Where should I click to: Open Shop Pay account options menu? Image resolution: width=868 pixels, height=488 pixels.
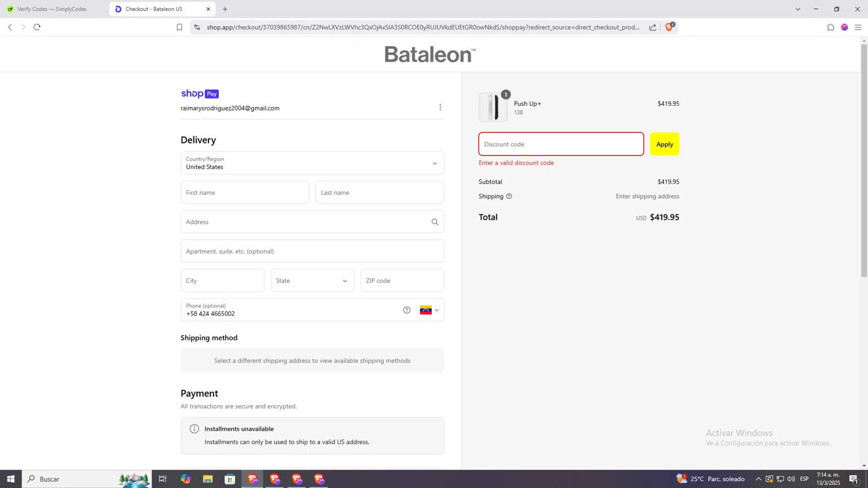pyautogui.click(x=440, y=108)
